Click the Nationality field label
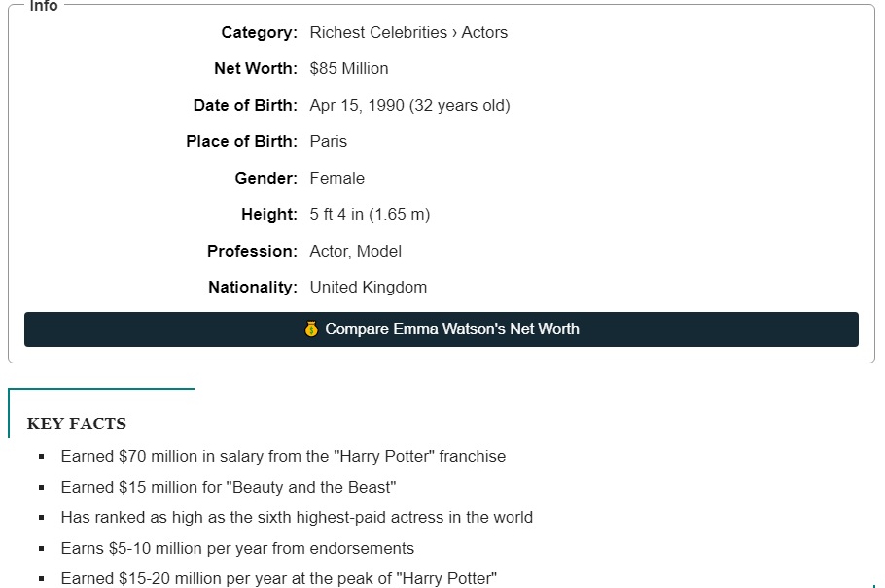The height and width of the screenshot is (588, 885). (253, 288)
